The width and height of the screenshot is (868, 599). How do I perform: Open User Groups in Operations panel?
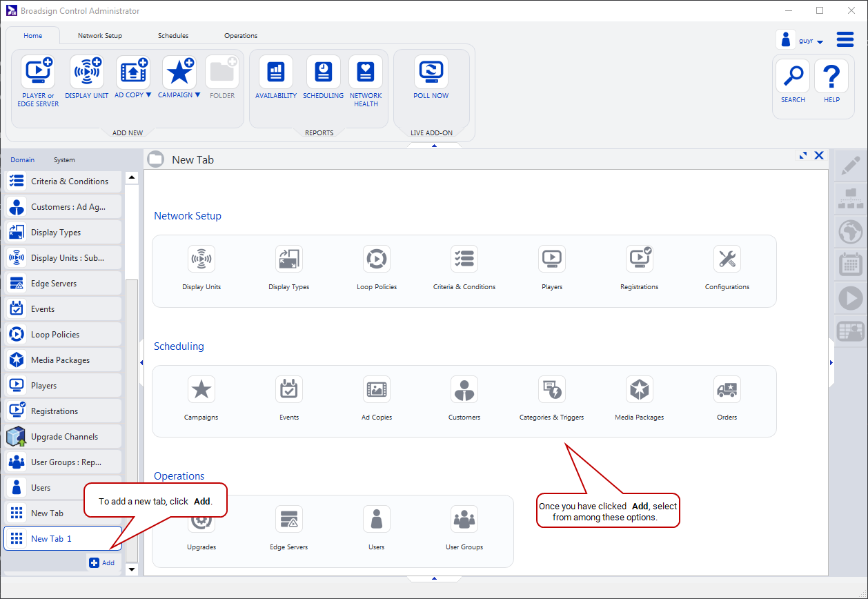click(464, 529)
